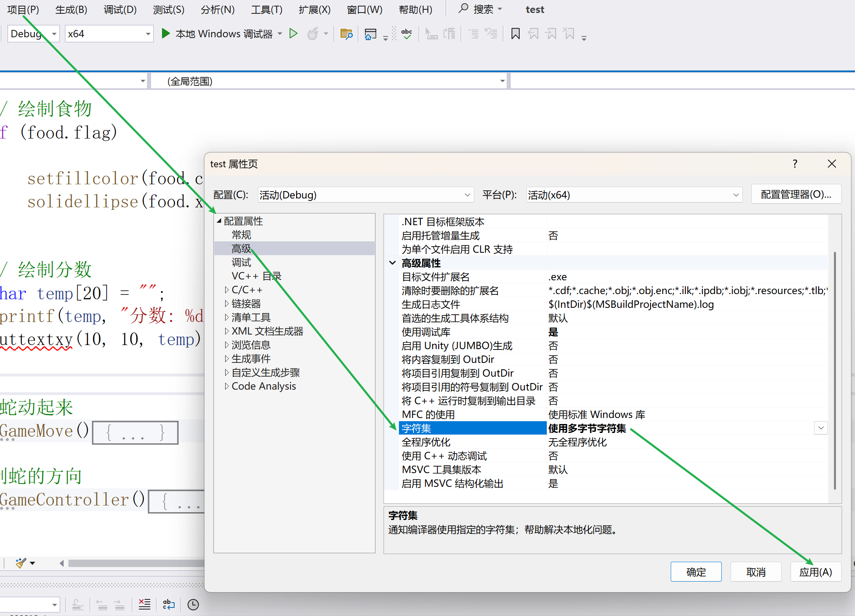This screenshot has width=855, height=616.
Task: Expand the XML 文档生成器 tree node
Action: [227, 331]
